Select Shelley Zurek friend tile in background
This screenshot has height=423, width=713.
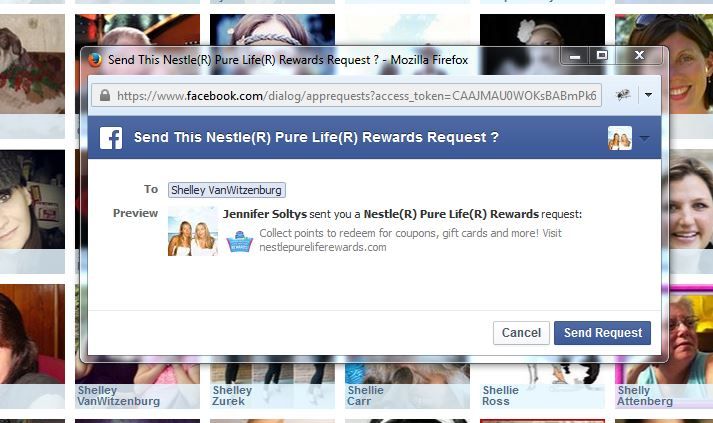(x=272, y=385)
